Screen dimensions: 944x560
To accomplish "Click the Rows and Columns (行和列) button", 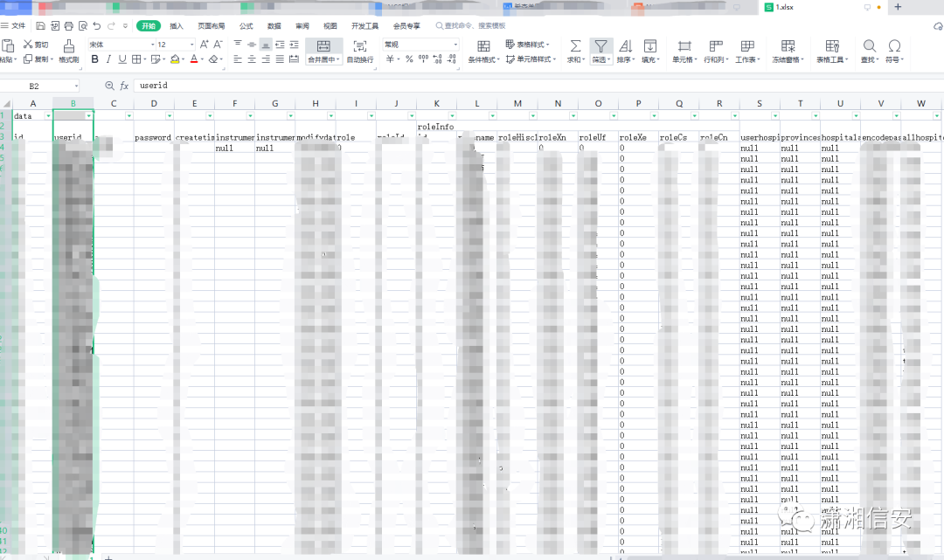I will click(x=716, y=52).
